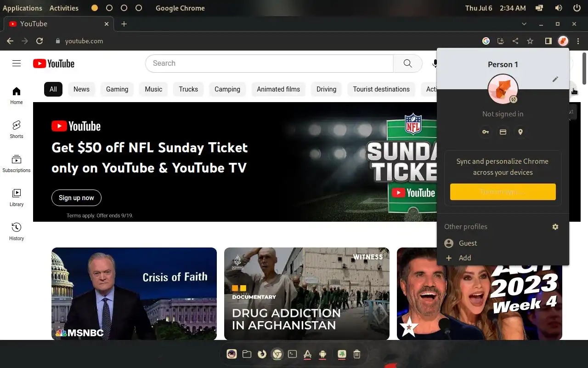
Task: Select the Gaming filter chip
Action: [x=117, y=89]
